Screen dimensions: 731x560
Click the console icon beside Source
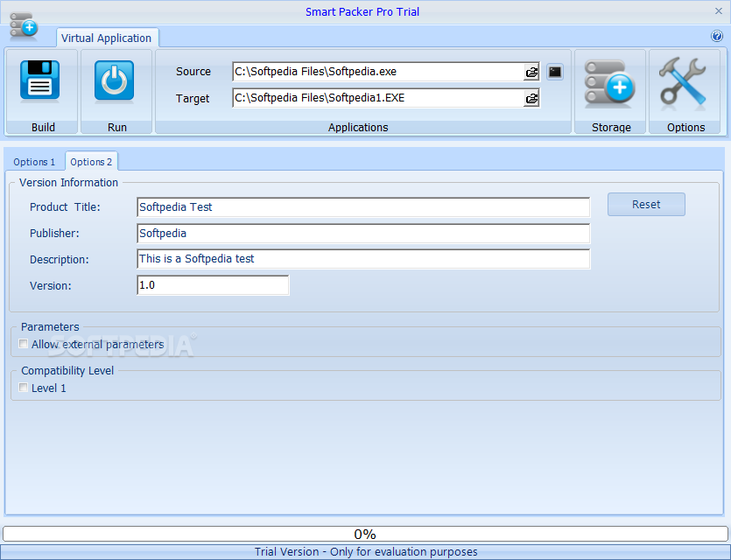pyautogui.click(x=555, y=72)
